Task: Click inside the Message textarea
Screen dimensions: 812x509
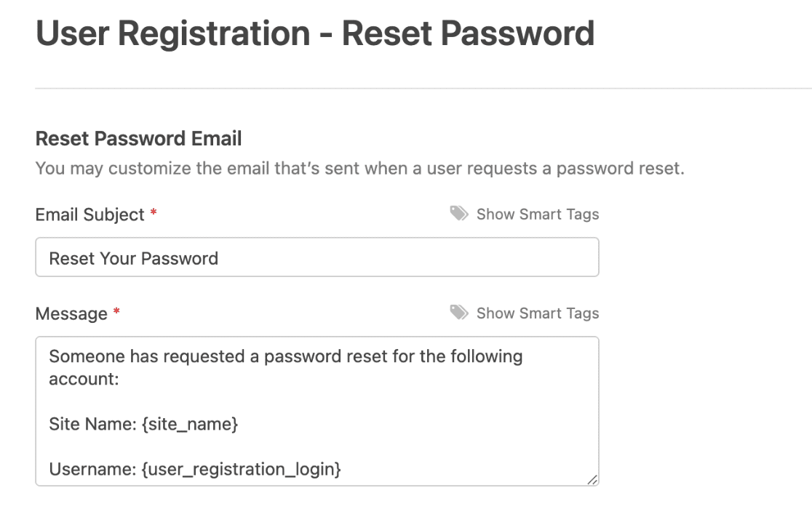Action: click(317, 407)
